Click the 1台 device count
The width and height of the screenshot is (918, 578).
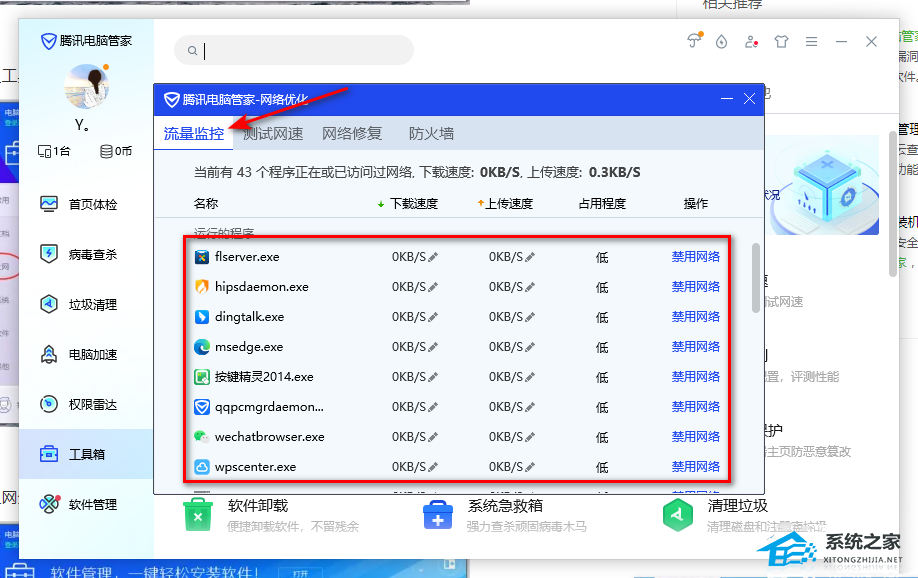pyautogui.click(x=54, y=151)
